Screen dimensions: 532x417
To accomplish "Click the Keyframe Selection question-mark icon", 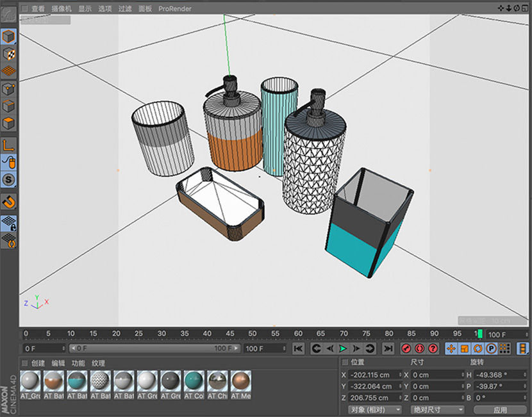I will click(x=433, y=348).
